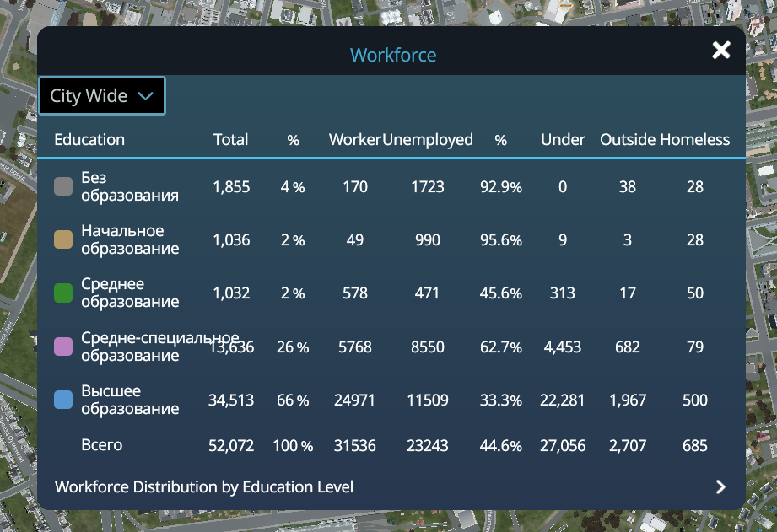Close the Workforce panel

pyautogui.click(x=721, y=50)
